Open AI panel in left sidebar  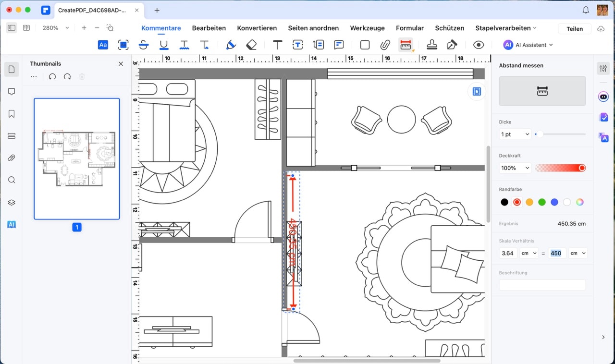[12, 224]
